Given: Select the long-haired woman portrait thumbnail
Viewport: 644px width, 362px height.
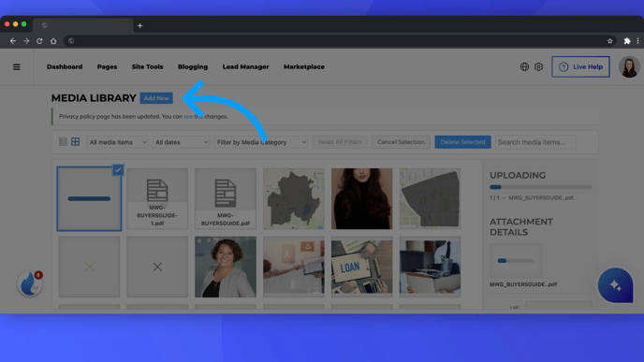Looking at the screenshot, I should coord(362,198).
